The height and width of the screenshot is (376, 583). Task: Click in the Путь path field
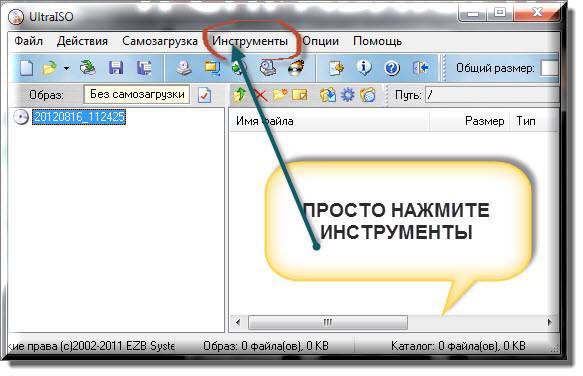492,95
